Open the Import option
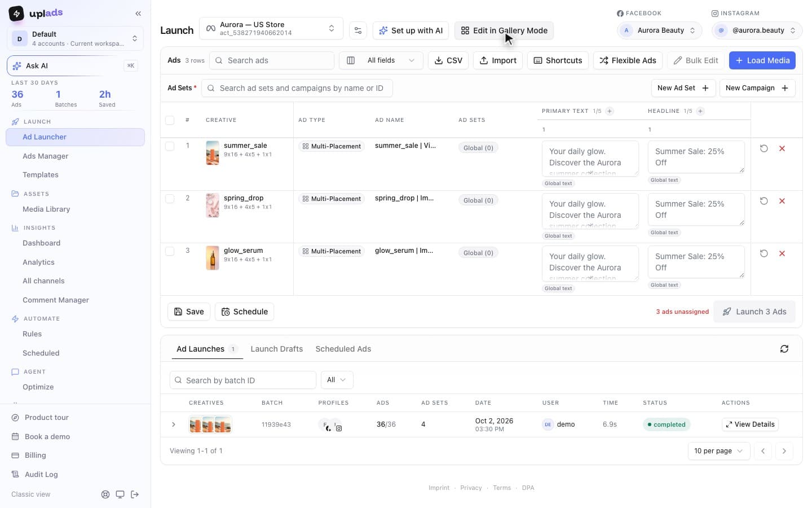 [498, 60]
